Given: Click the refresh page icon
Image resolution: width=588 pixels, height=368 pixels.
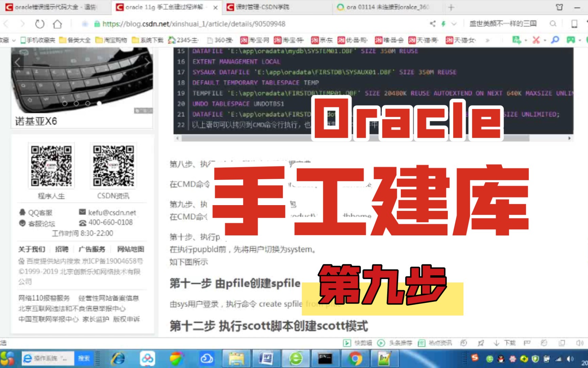Looking at the screenshot, I should (x=40, y=24).
